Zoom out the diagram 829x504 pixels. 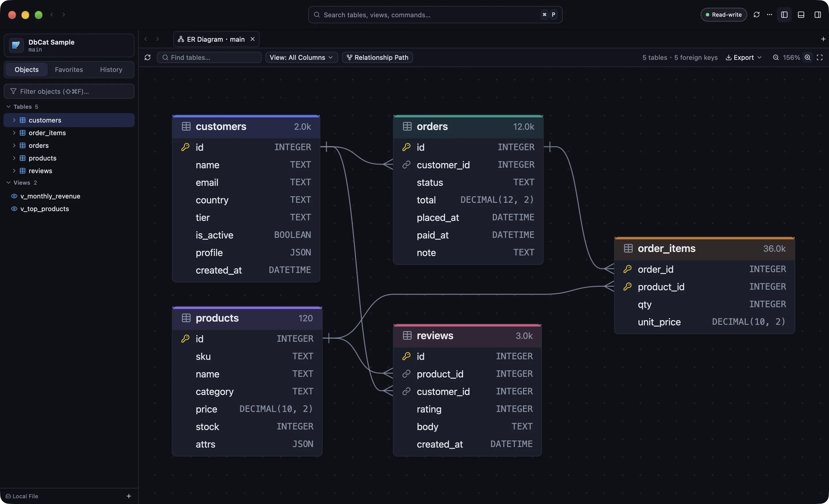[x=775, y=58]
